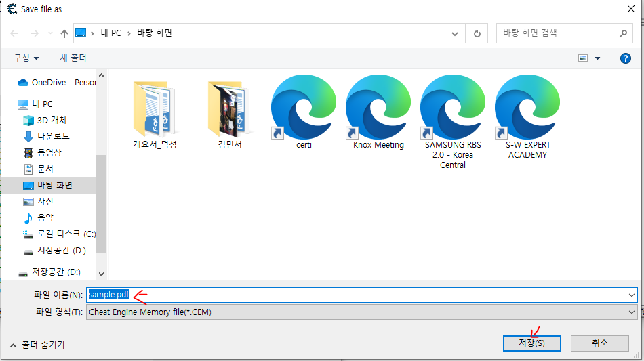
Task: Open '문서' folder in sidebar
Action: pos(39,169)
